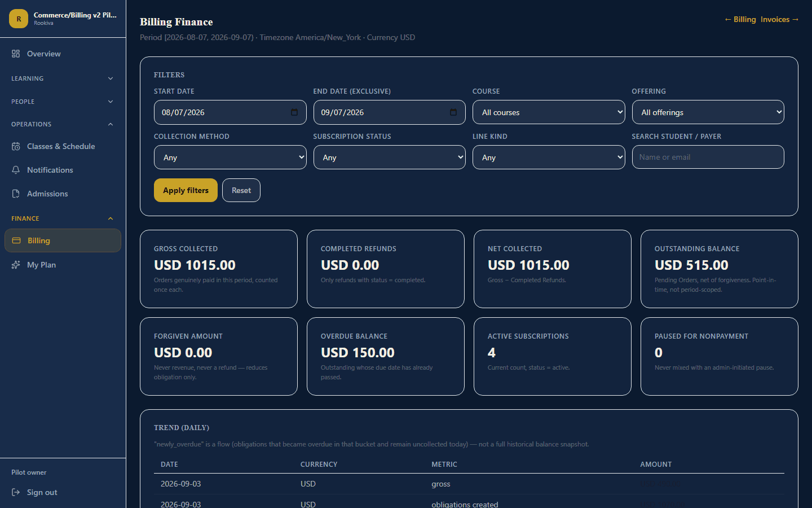Viewport: 812px width, 508px height.
Task: Click the Reset button
Action: [241, 190]
